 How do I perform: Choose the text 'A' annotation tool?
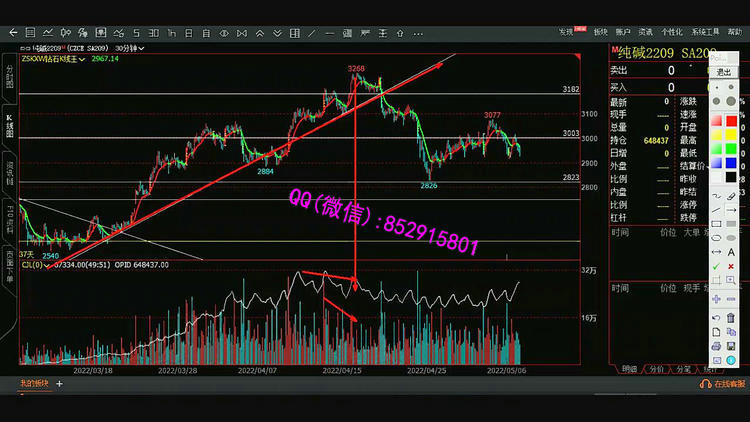(731, 253)
